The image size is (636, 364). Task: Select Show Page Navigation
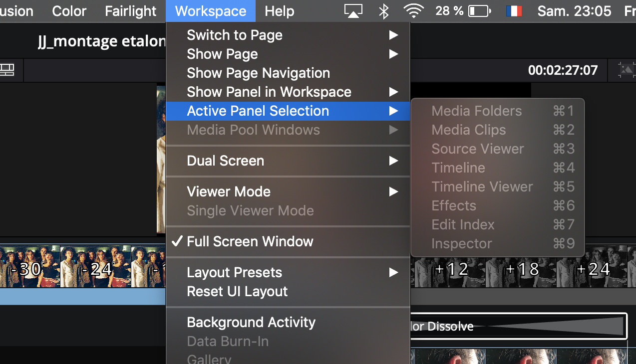tap(258, 73)
